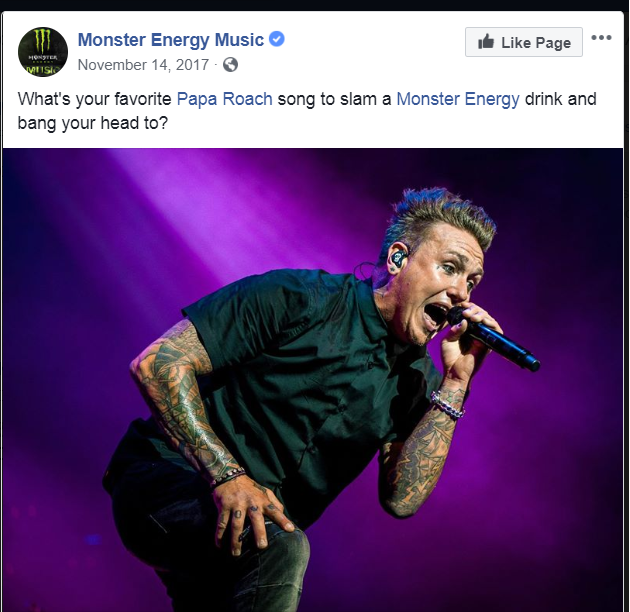
Task: Like the page with Like Page button
Action: [x=524, y=42]
